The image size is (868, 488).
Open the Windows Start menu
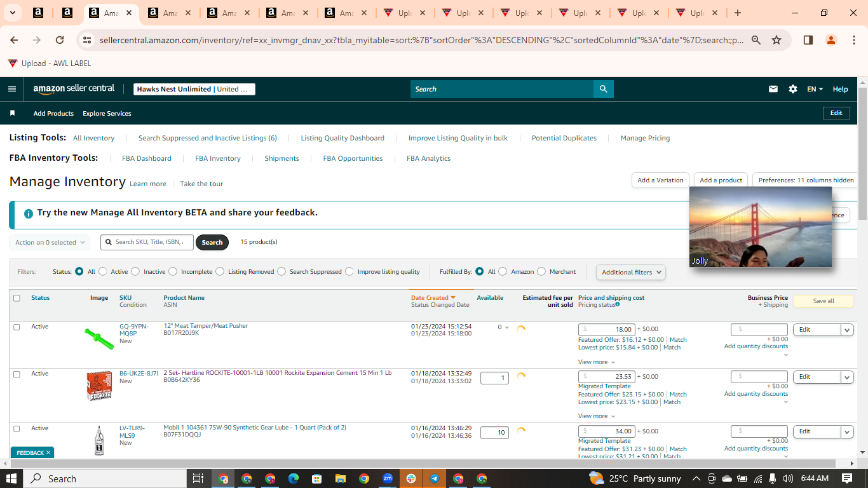point(11,478)
